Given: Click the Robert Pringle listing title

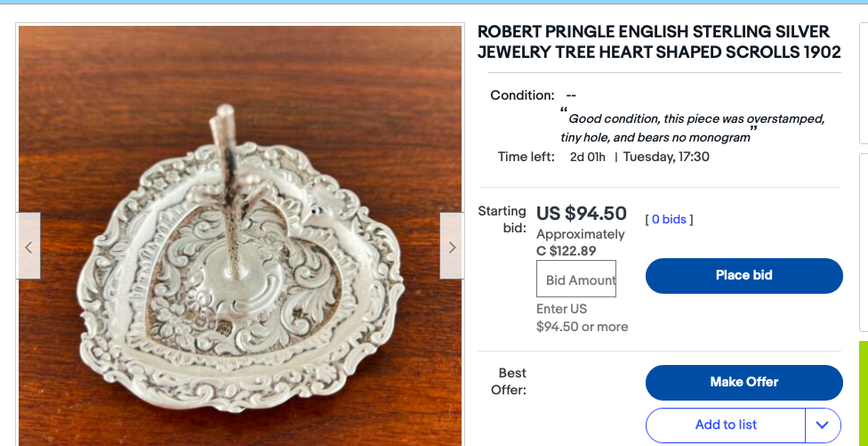Looking at the screenshot, I should (x=658, y=42).
